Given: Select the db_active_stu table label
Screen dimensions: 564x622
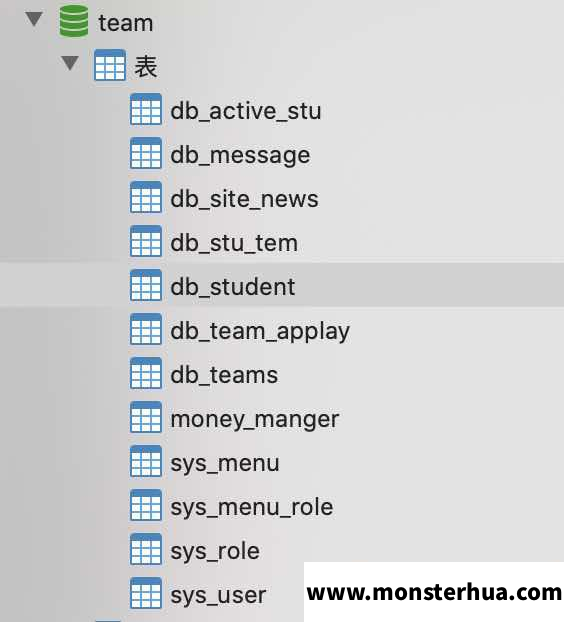Looking at the screenshot, I should tap(246, 111).
